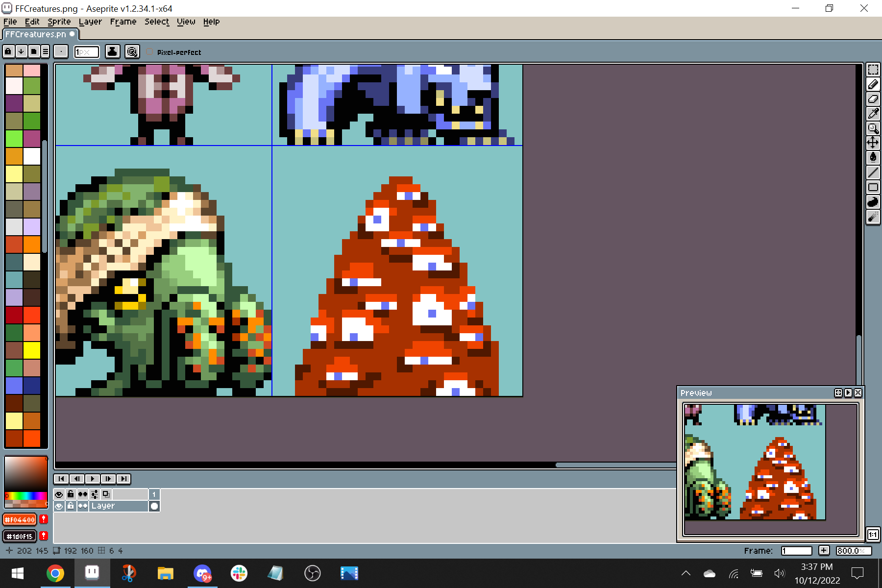The width and height of the screenshot is (882, 588).
Task: Open timeline settings sliders icon
Action: point(94,494)
